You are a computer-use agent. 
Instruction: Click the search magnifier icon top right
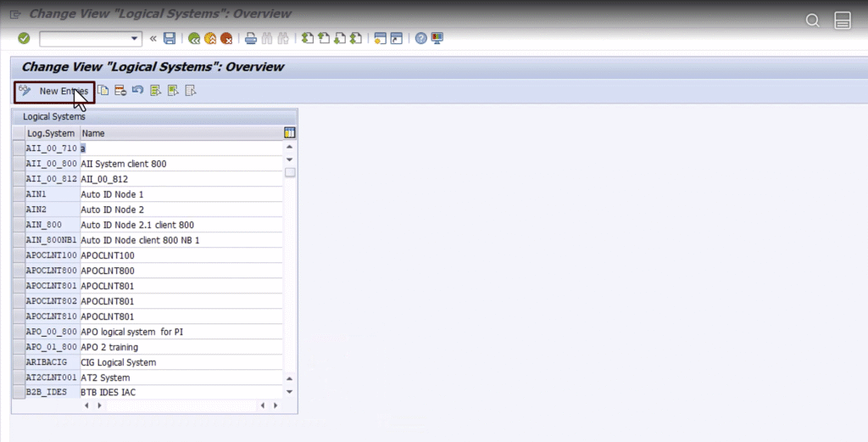(x=812, y=20)
